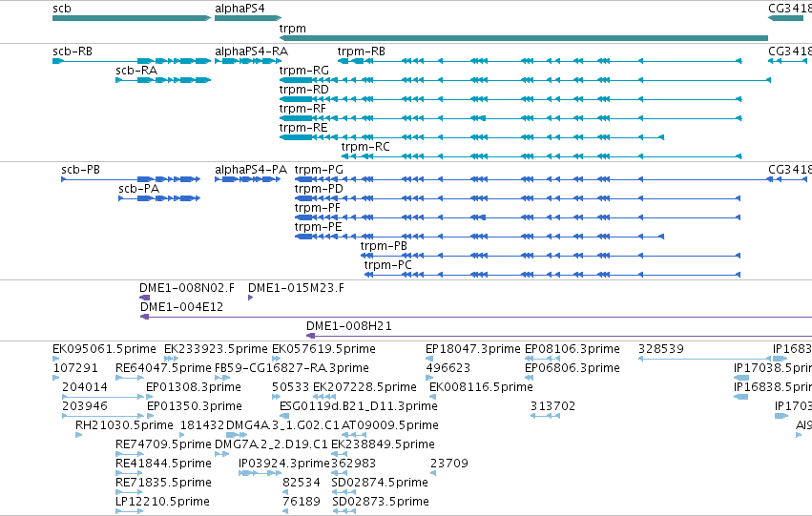Screen dimensions: 812x516
Task: Click the scb-RB transcript label
Action: click(x=73, y=52)
